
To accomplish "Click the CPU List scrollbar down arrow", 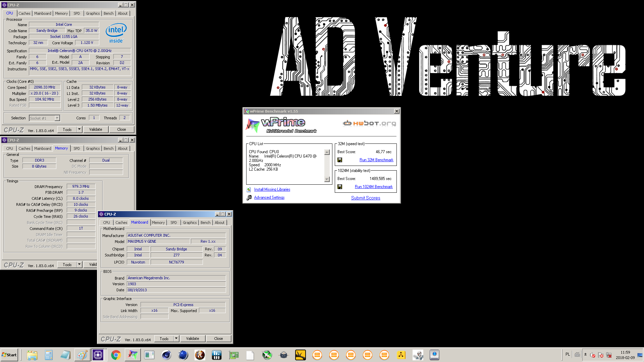I will [327, 180].
